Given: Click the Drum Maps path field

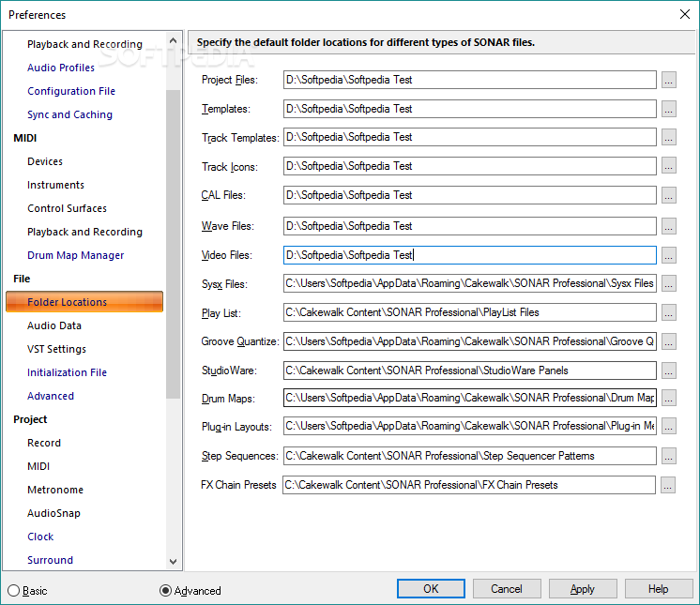Looking at the screenshot, I should (x=470, y=398).
